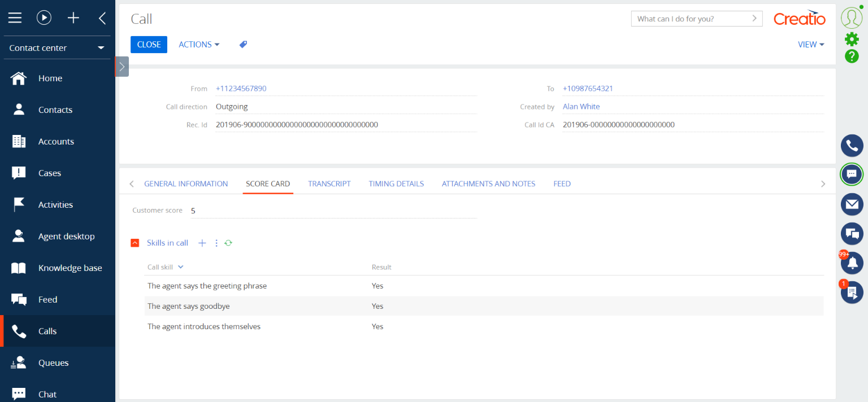This screenshot has height=402, width=868.
Task: Open the Alan White contact link
Action: tap(581, 107)
